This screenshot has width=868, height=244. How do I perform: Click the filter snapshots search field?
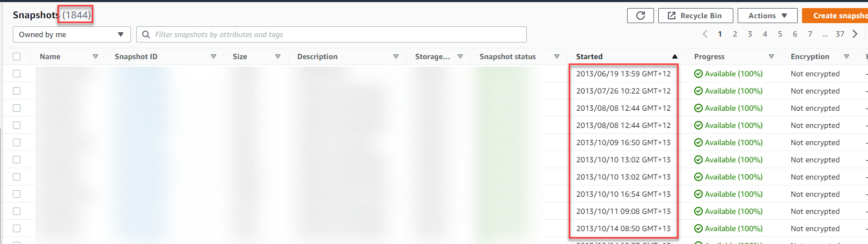click(338, 34)
